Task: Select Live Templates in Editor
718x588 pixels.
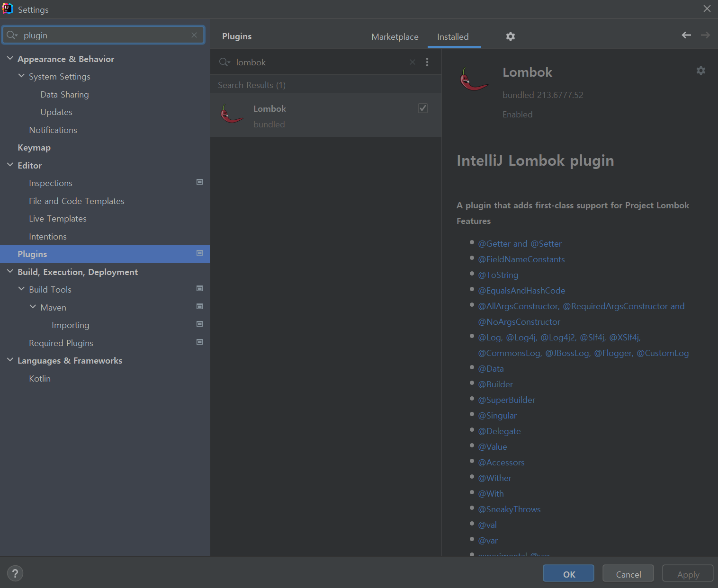Action: pos(58,219)
